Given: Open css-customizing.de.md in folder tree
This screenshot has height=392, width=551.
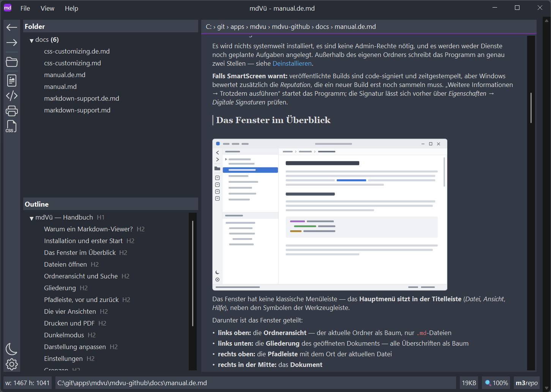Looking at the screenshot, I should [77, 51].
